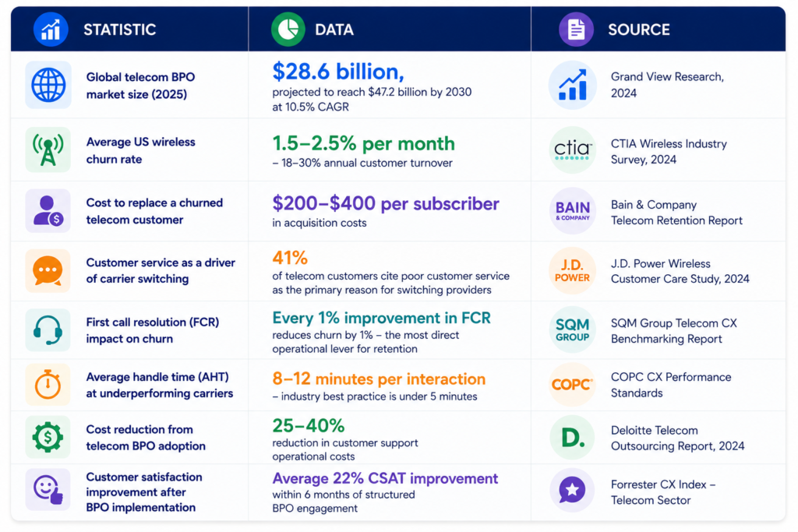
Task: Click 'First call resolution (FCR) impact on churn'
Action: point(152,330)
